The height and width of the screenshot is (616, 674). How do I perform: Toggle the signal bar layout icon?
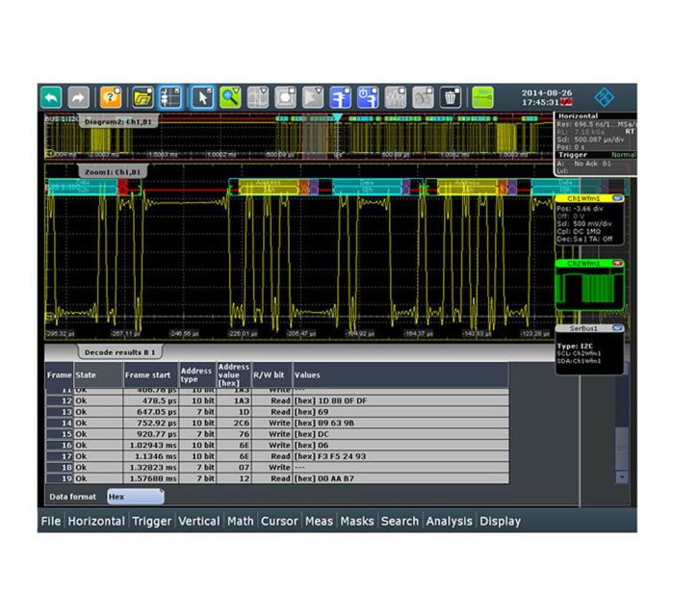tap(170, 97)
